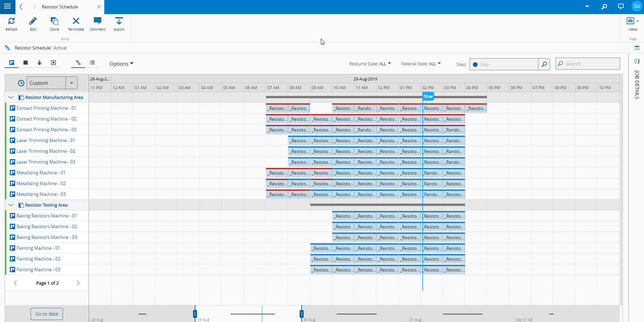The image size is (644, 322).
Task: Click the Refresh icon in the toolbar
Action: click(11, 21)
